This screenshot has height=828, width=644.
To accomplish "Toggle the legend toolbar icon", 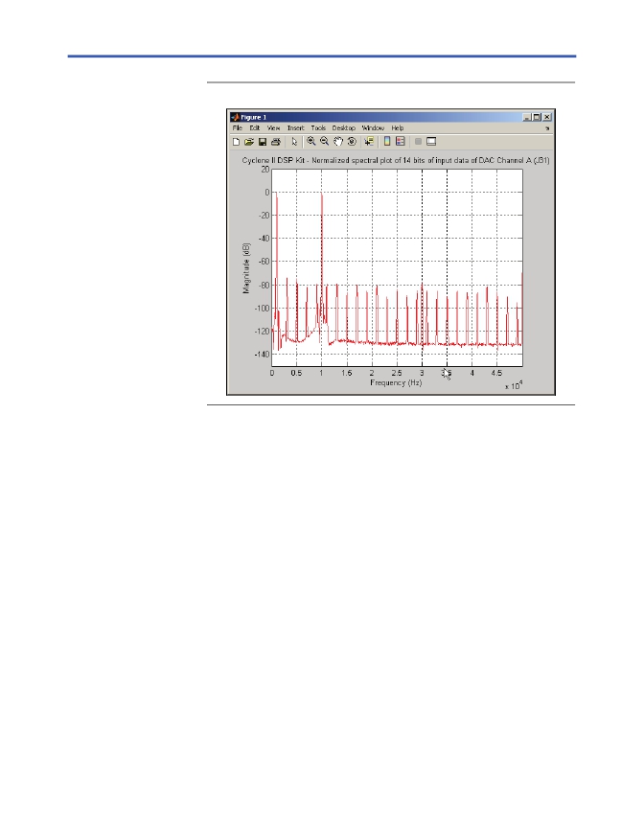I will [401, 141].
